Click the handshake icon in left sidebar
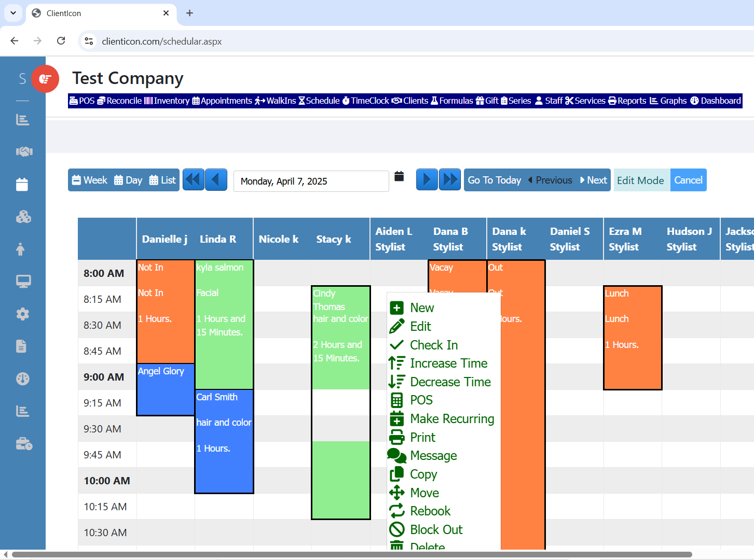Image resolution: width=754 pixels, height=560 pixels. click(x=24, y=151)
